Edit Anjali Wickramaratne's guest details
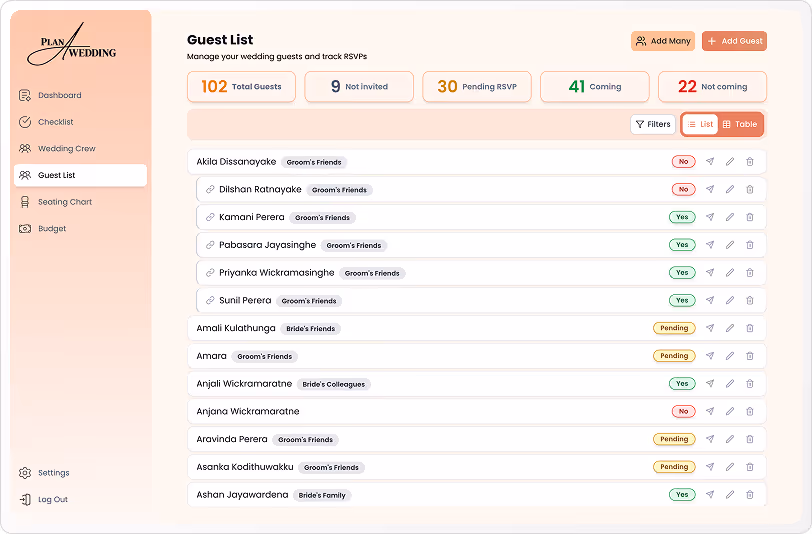The image size is (812, 534). (x=730, y=383)
